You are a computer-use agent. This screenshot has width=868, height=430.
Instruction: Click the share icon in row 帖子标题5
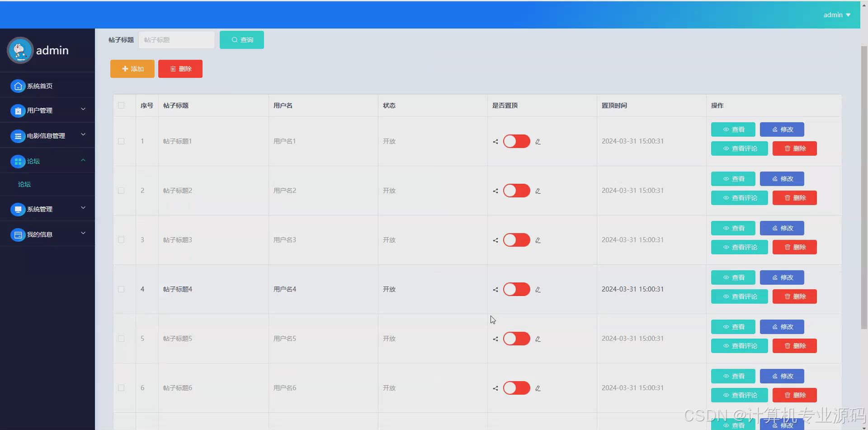pos(495,339)
